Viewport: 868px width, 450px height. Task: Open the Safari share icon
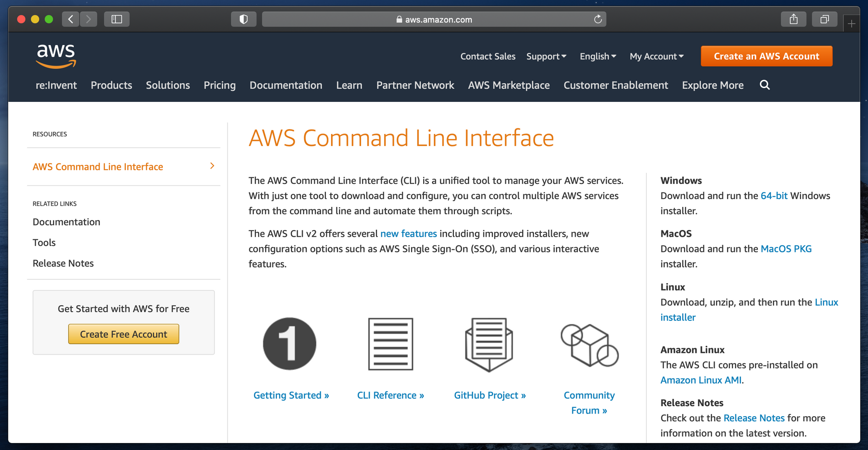(793, 19)
